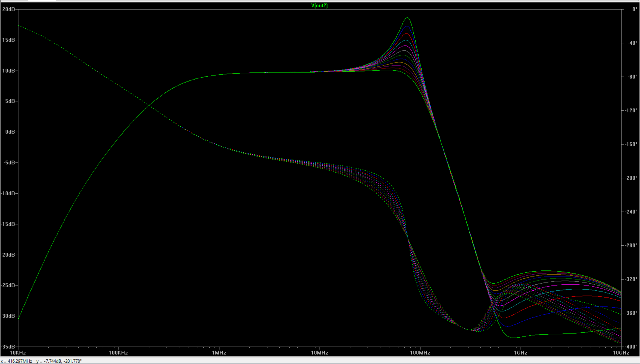640x364 pixels.
Task: Click the -320° phase axis label
Action: point(631,279)
